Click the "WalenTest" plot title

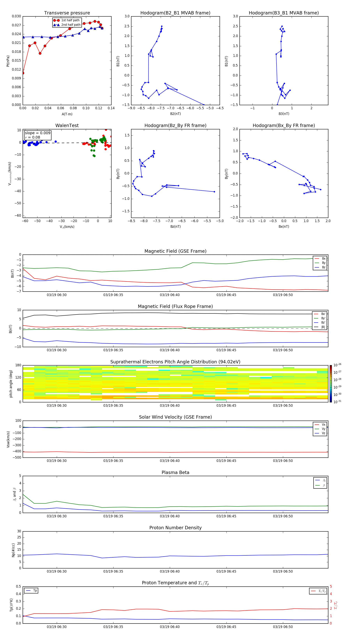(x=67, y=125)
